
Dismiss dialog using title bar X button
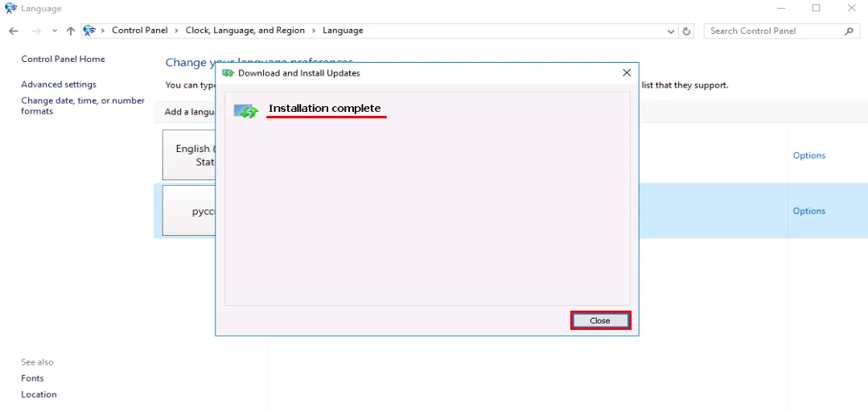coord(627,72)
